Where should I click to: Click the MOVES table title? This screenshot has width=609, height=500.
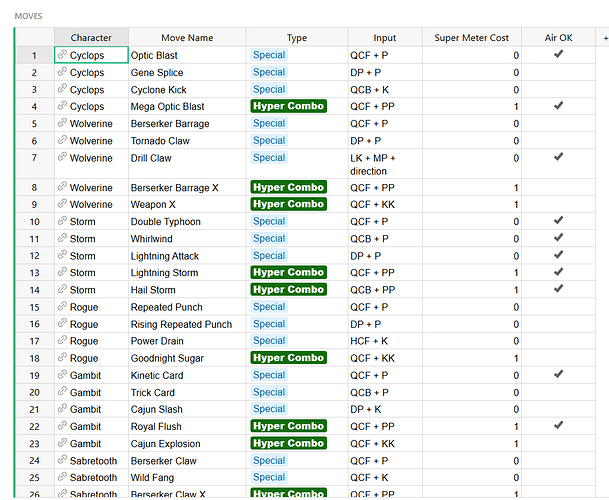click(x=28, y=16)
